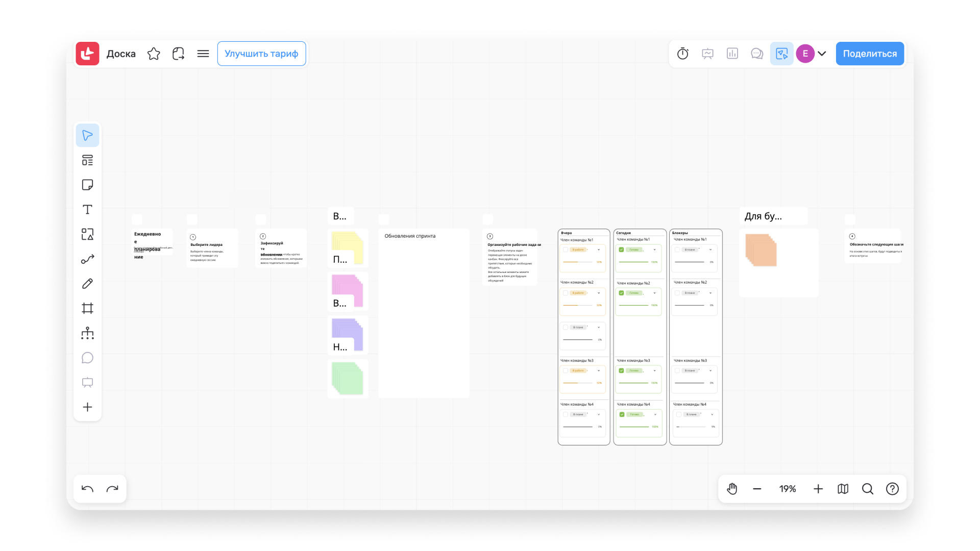This screenshot has height=551, width=980.
Task: Undo the last action
Action: point(88,489)
